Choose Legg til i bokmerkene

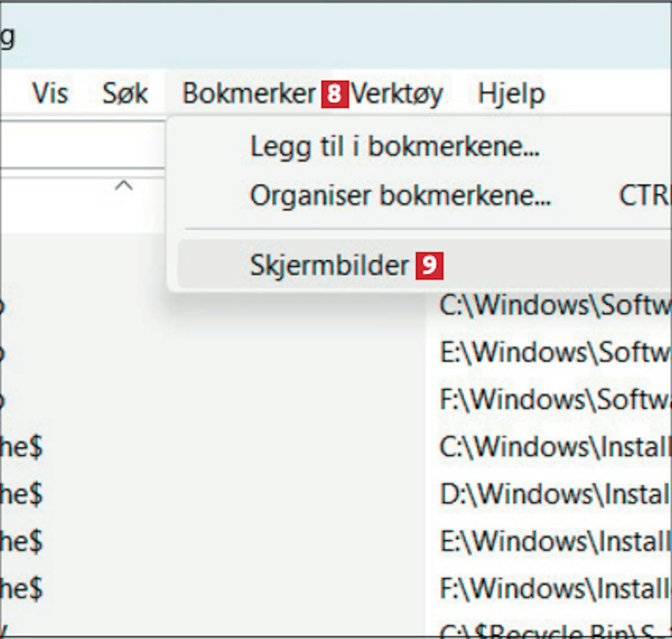tap(395, 147)
